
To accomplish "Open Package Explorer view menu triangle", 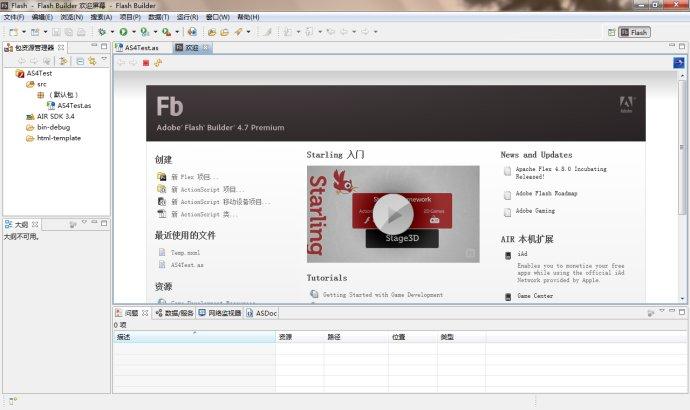I will [104, 59].
